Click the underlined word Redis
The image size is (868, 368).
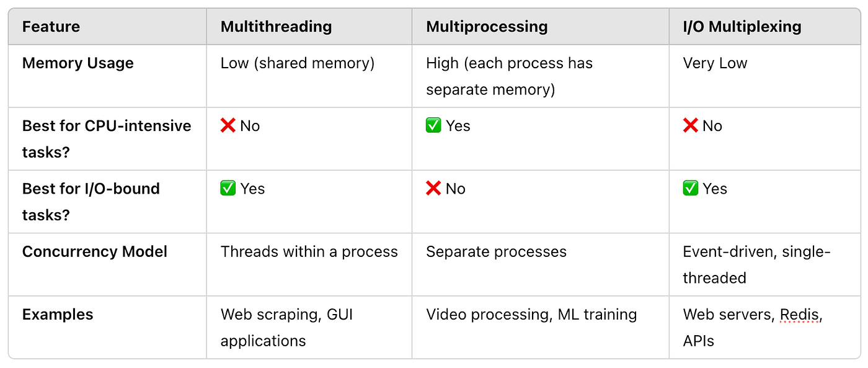coord(801,315)
